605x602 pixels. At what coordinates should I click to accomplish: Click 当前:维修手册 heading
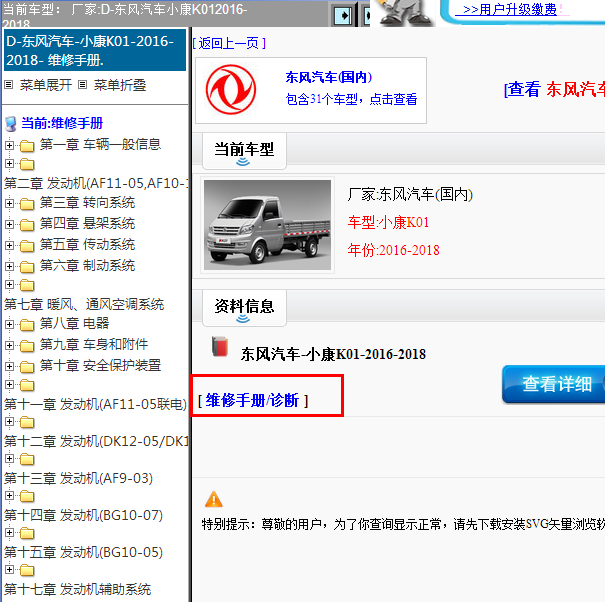click(x=62, y=123)
